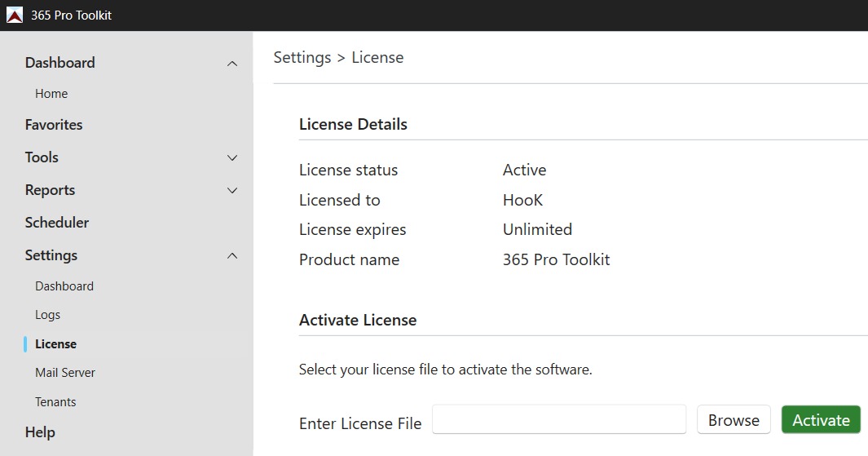Click the 365 Pro Toolkit logo icon
The height and width of the screenshot is (456, 868).
coord(15,15)
